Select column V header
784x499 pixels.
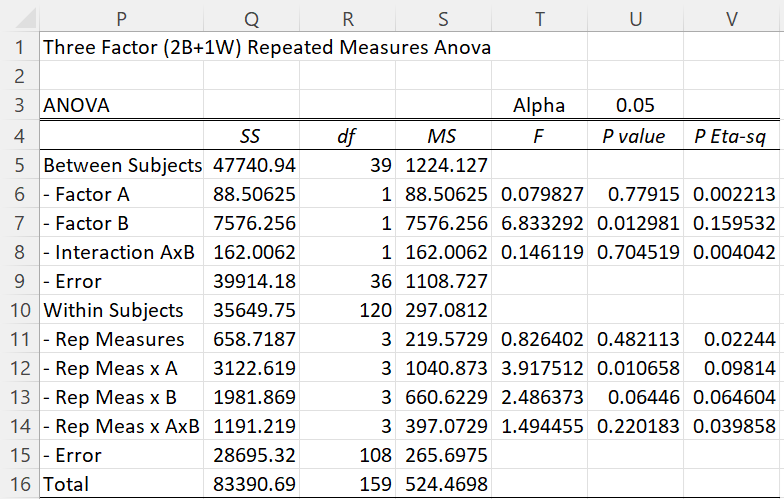(x=732, y=18)
